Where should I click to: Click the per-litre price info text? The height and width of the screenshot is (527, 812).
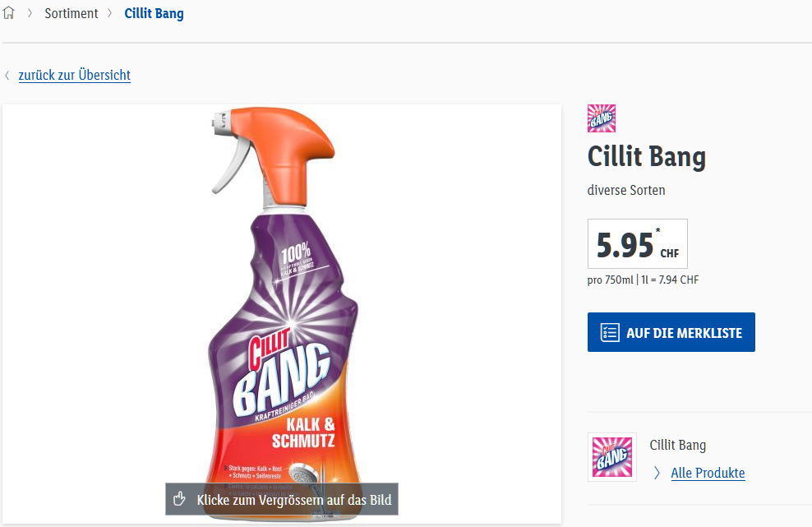click(643, 280)
